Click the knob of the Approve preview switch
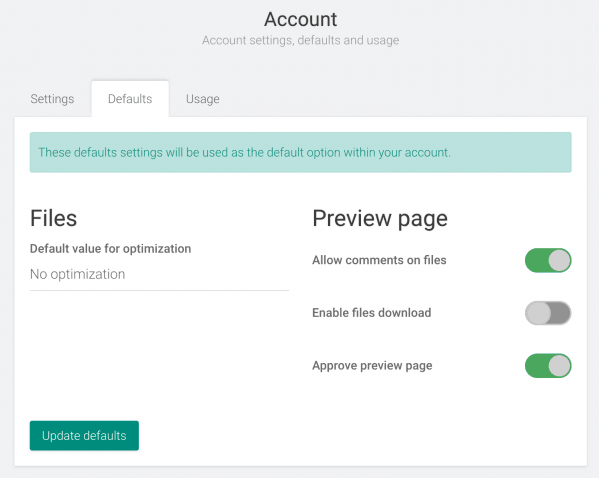599x478 pixels. click(x=559, y=366)
